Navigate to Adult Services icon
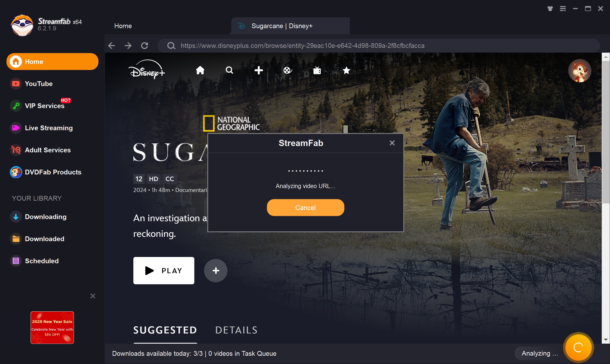This screenshot has height=364, width=610. (x=16, y=150)
